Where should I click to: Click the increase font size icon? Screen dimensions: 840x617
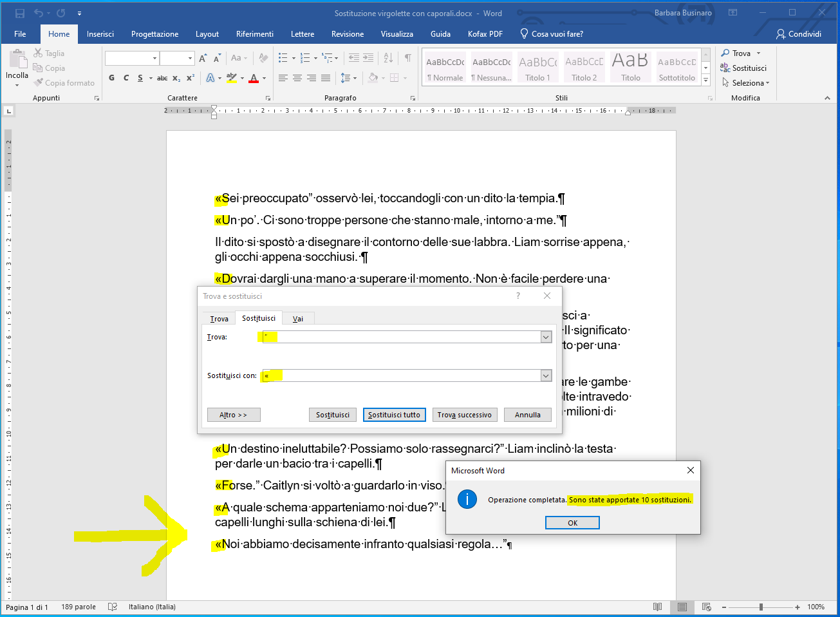tap(203, 58)
